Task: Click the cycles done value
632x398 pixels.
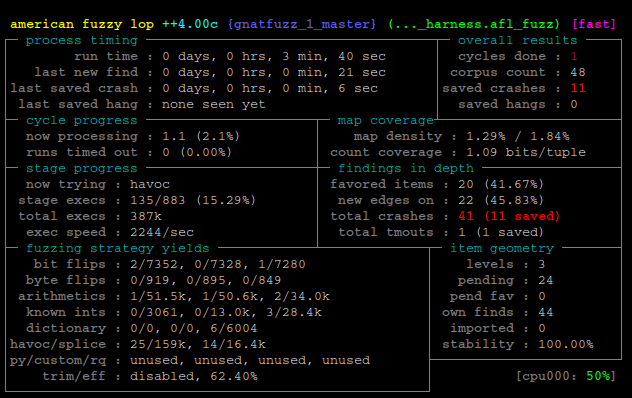Action: tap(574, 56)
